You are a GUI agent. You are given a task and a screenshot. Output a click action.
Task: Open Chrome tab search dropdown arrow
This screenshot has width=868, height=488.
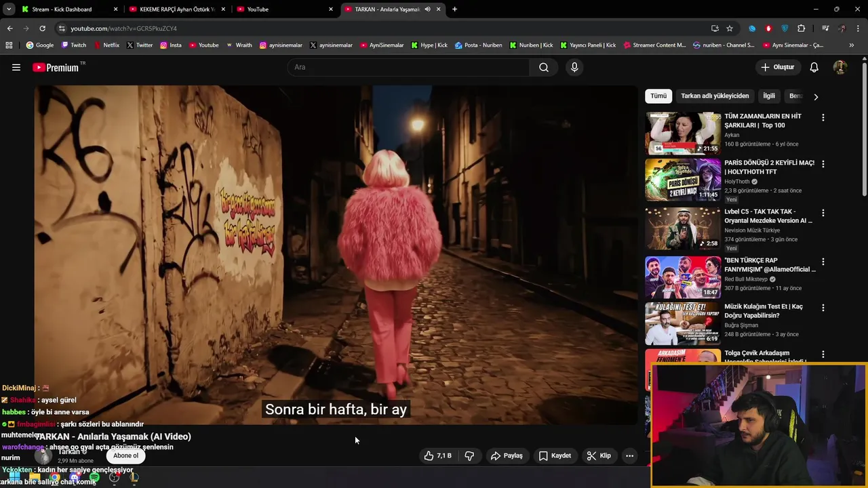[9, 9]
